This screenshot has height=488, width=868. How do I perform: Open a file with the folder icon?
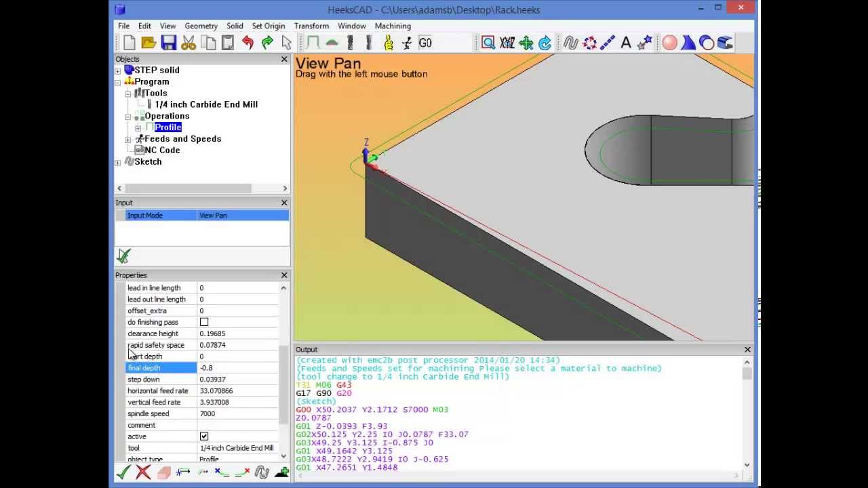(x=149, y=43)
